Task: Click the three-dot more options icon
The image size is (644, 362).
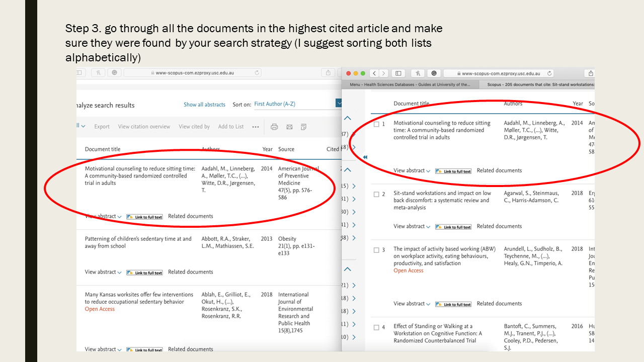Action: [x=256, y=127]
